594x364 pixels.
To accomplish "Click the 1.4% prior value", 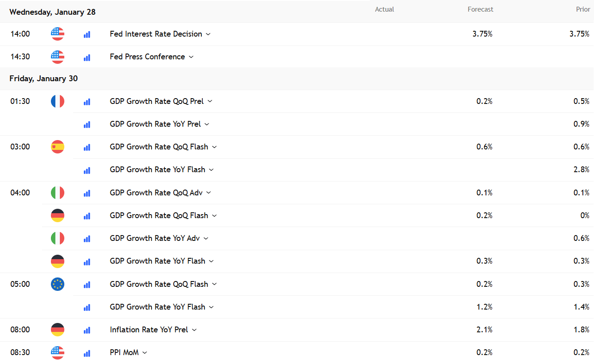I will point(581,307).
